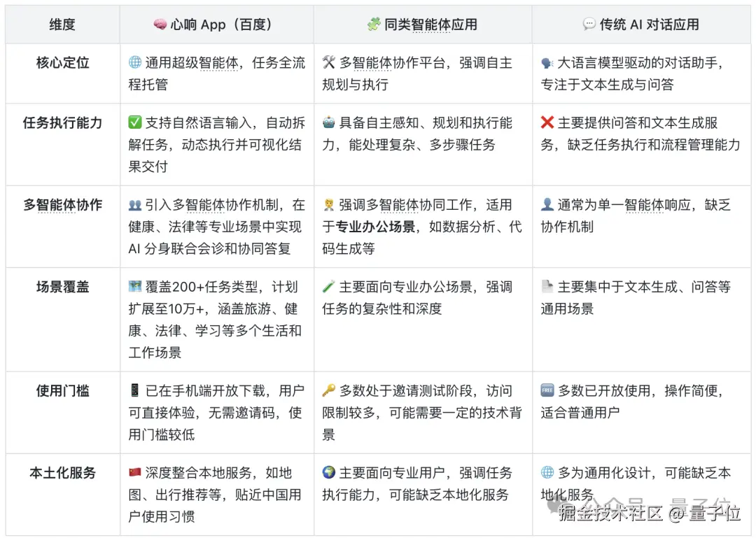Click the key icon before 多数处于邀请测试阶段
756x538 pixels.
329,390
